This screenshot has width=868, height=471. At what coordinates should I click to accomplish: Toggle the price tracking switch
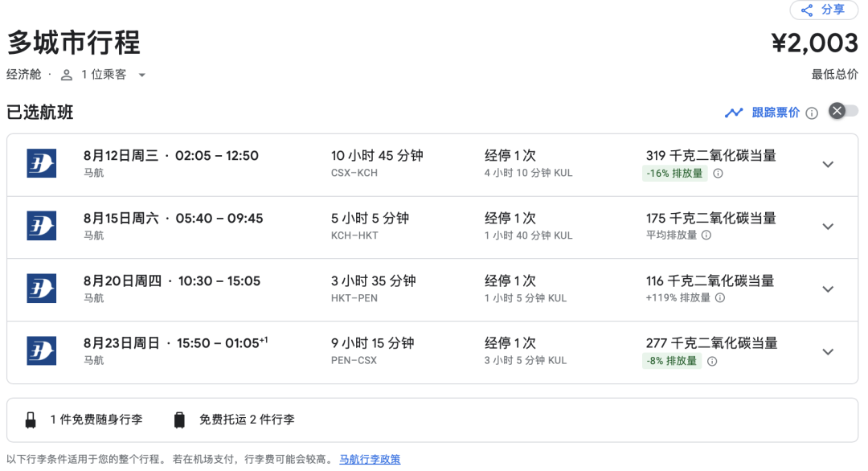[843, 112]
